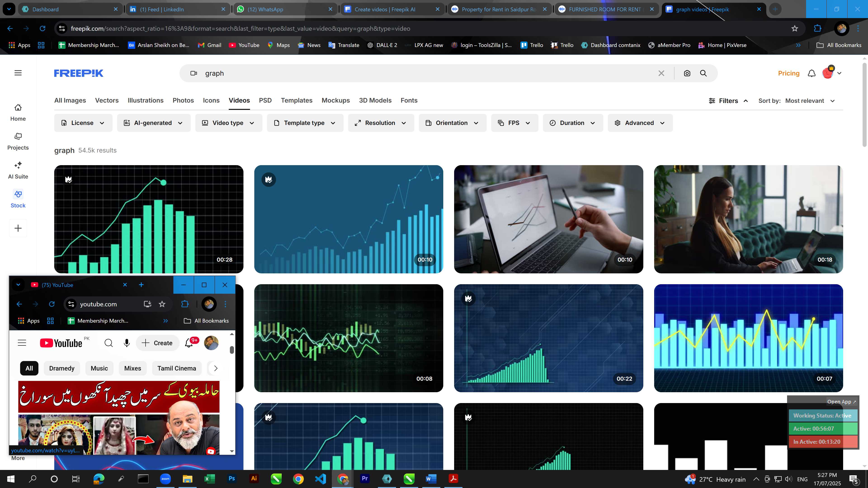868x488 pixels.
Task: Launch Premiere Pro from the taskbar
Action: 365,479
